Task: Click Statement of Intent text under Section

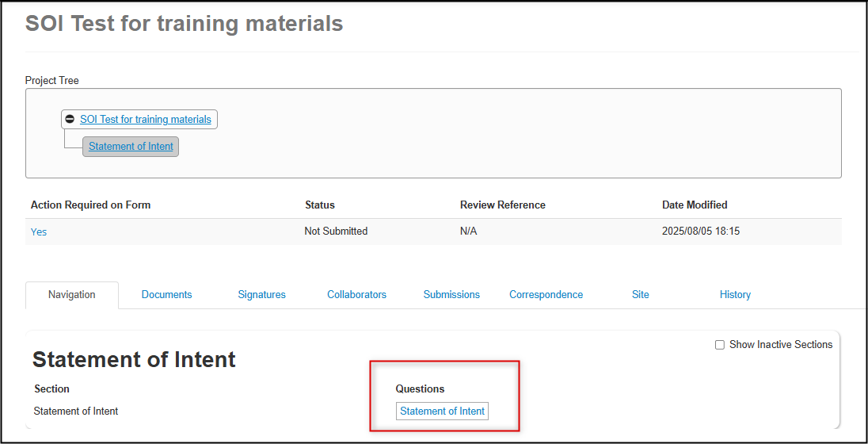Action: [76, 411]
